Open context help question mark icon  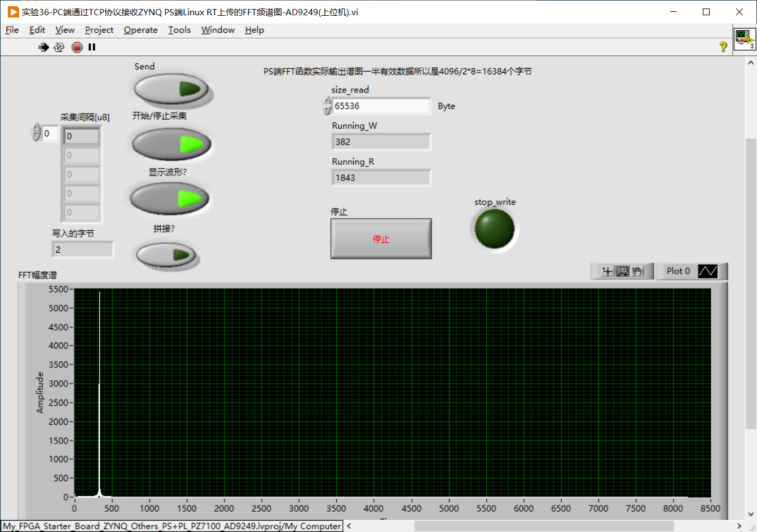pos(723,46)
